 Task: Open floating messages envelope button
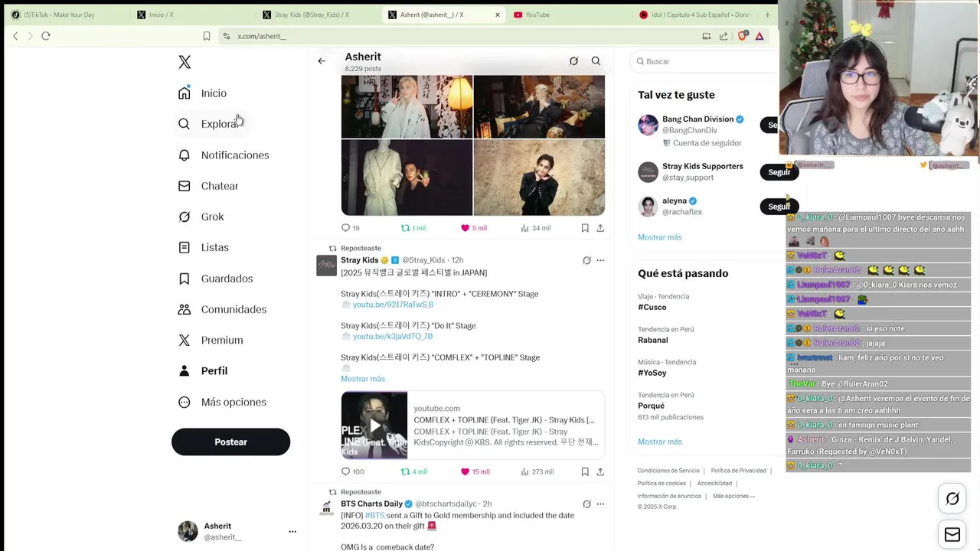click(952, 535)
